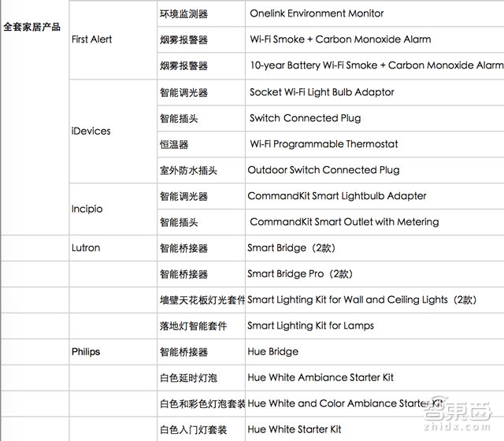Viewport: 504px width, 441px height.
Task: Click CommandKit Smart Lightbulb Adapter cell
Action: [x=337, y=196]
